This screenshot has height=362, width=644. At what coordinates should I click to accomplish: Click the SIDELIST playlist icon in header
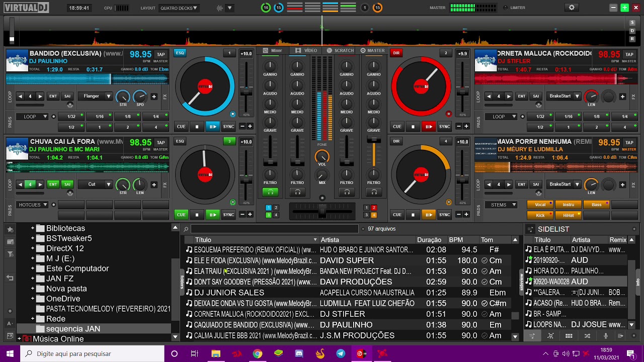530,229
